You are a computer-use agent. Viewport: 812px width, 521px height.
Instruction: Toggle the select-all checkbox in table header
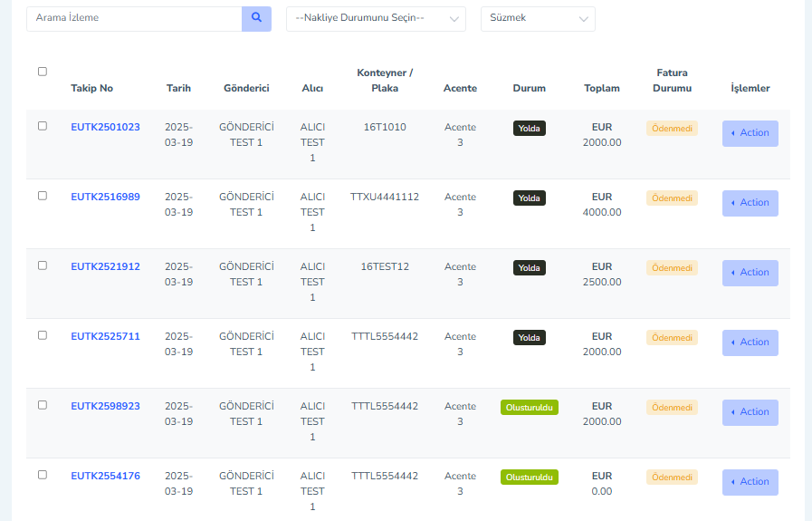43,72
